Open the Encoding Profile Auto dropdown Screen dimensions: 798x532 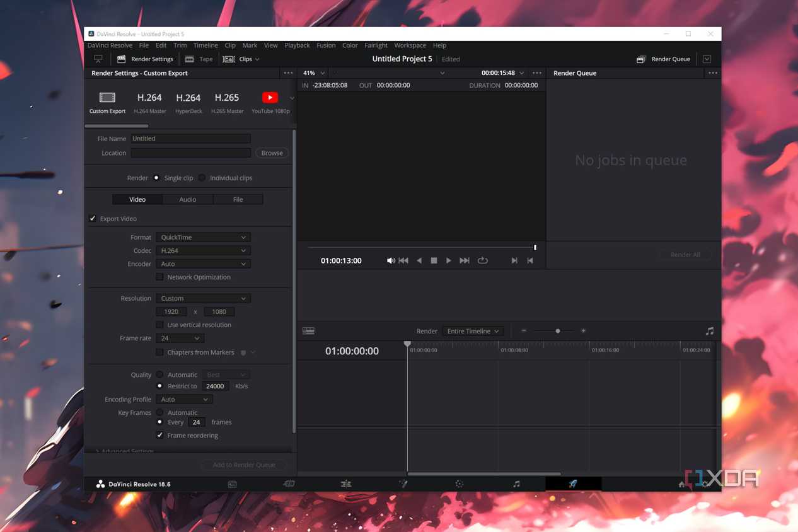[x=183, y=400]
